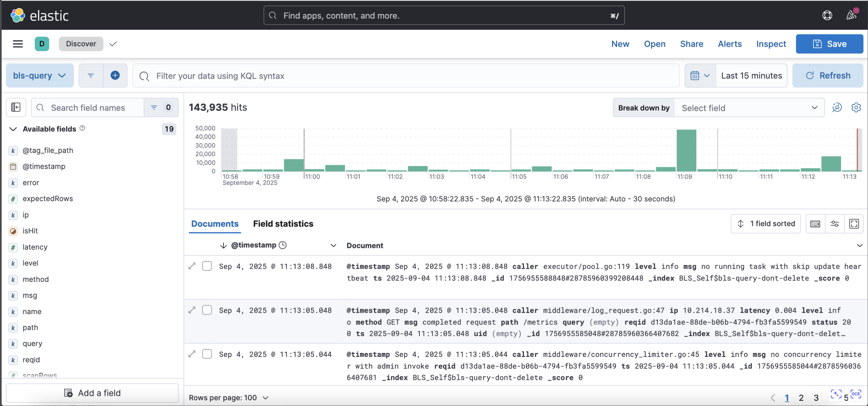Click the Elastic logo

39,15
